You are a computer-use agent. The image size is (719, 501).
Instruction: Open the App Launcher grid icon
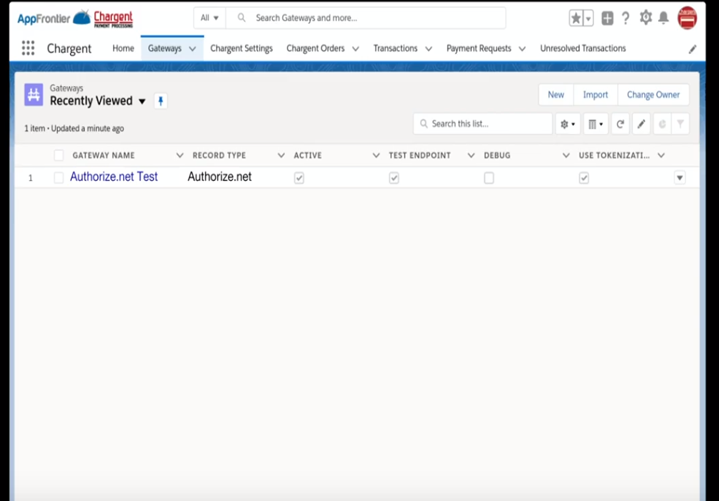click(x=28, y=48)
